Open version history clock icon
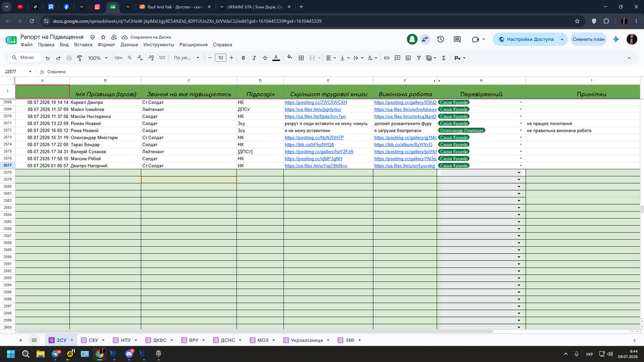 tap(441, 39)
